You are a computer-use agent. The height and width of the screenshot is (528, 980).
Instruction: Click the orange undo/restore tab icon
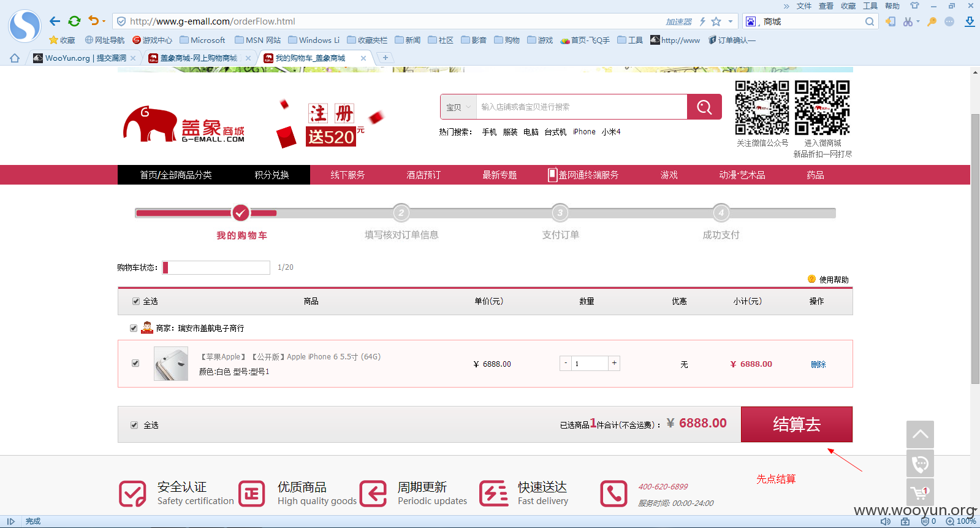click(x=93, y=21)
